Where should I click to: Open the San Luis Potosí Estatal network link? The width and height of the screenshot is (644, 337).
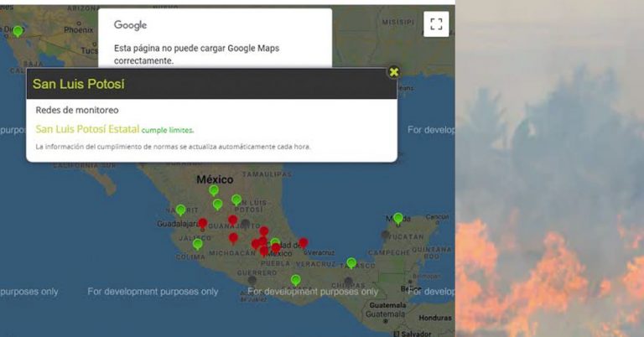pos(87,129)
